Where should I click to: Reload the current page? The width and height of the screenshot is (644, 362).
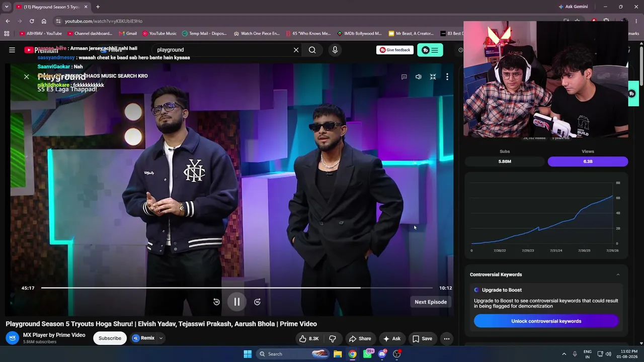[x=32, y=21]
